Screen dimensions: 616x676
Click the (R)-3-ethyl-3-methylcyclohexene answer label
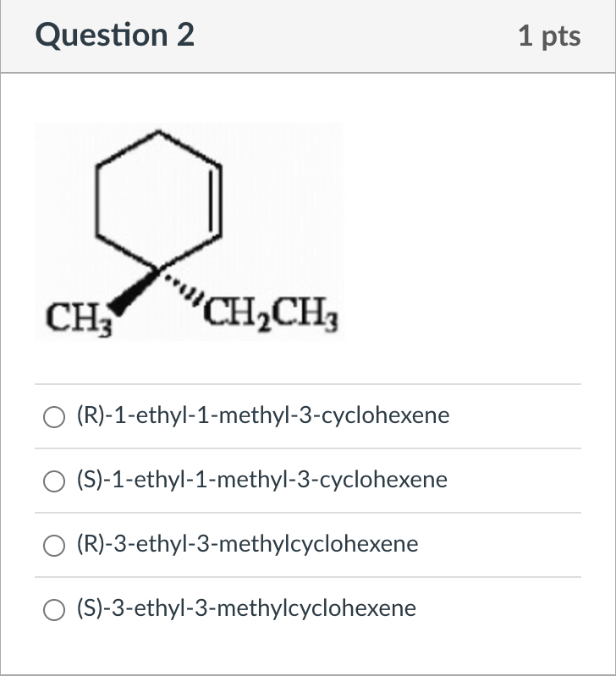click(x=247, y=544)
